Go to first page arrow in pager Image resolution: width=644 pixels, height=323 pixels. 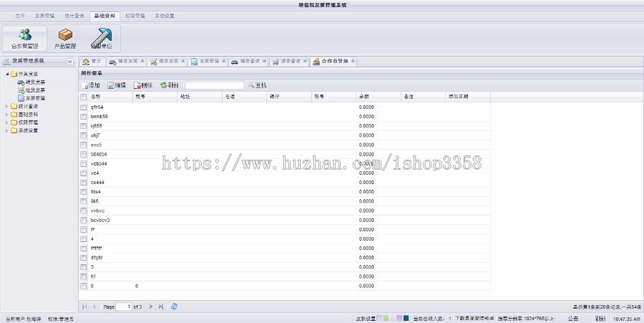(84, 307)
